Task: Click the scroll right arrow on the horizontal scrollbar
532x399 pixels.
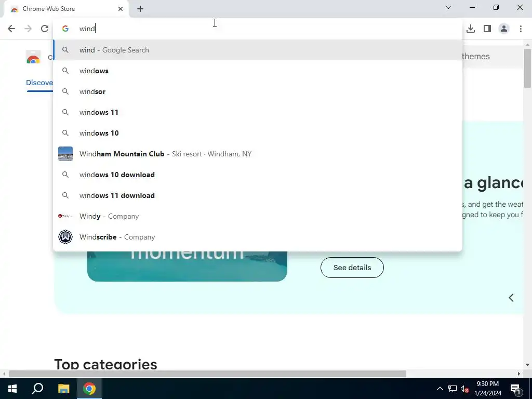Action: pyautogui.click(x=519, y=374)
